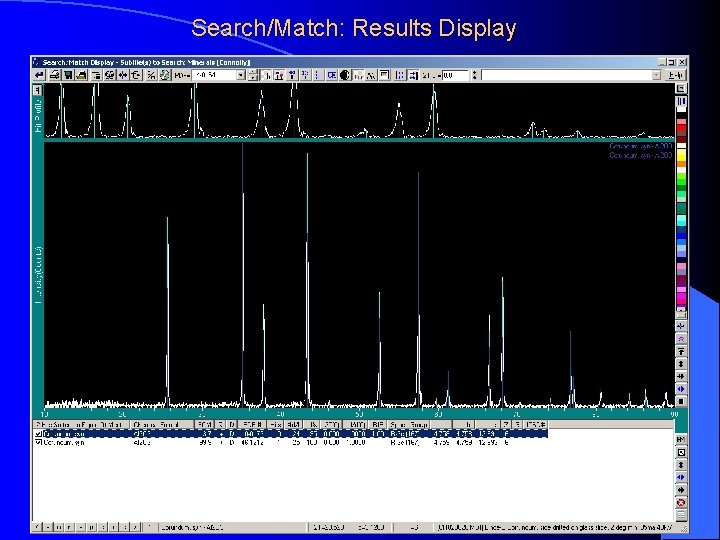Sort by the PDF-# column header
This screenshot has width=720, height=540.
252,425
